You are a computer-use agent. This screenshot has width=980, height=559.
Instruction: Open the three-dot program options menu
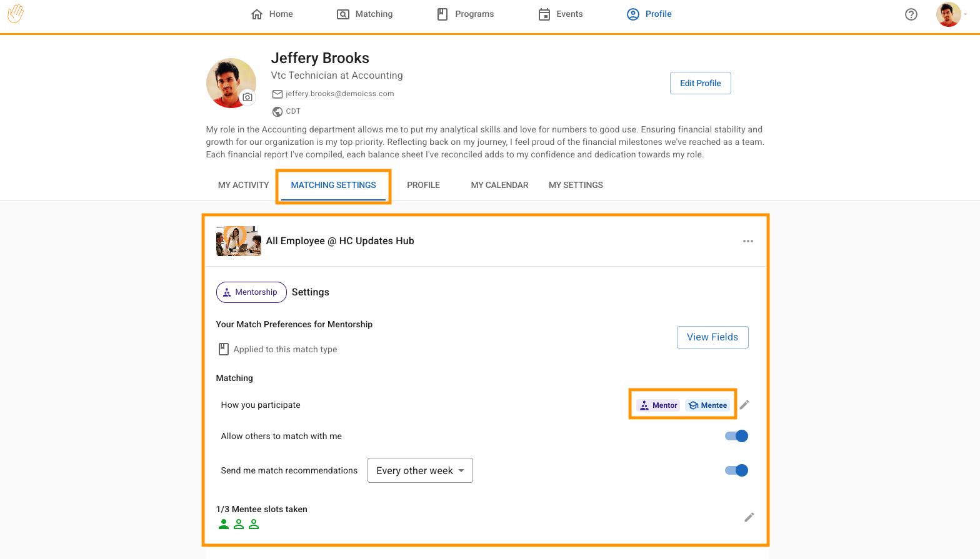point(747,241)
